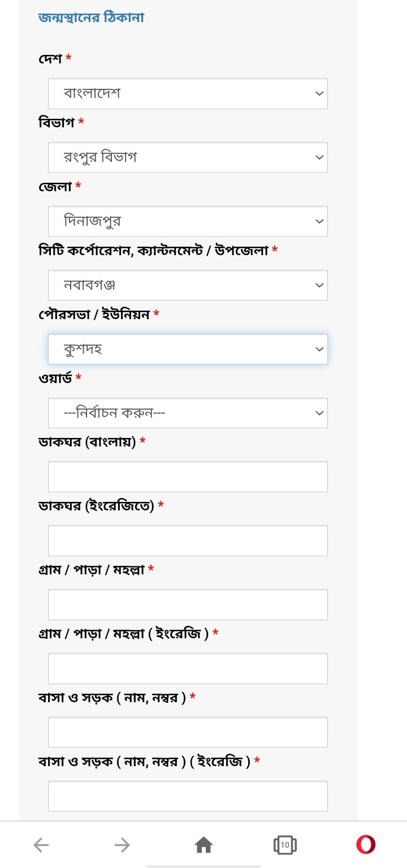The height and width of the screenshot is (868, 407).
Task: Focus the বাসা ও সড়ক (নাম, নম্বর) field
Action: [x=188, y=732]
